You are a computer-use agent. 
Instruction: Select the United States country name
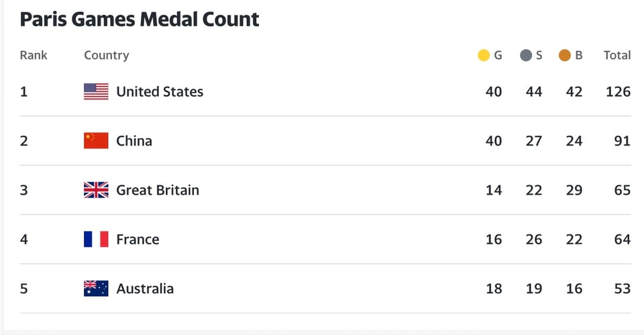click(x=160, y=91)
